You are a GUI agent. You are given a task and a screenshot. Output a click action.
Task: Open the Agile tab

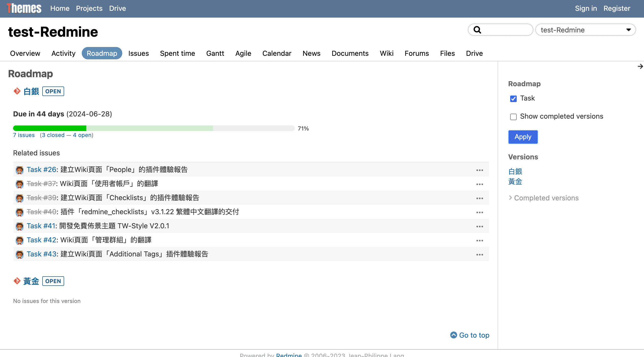click(x=243, y=53)
